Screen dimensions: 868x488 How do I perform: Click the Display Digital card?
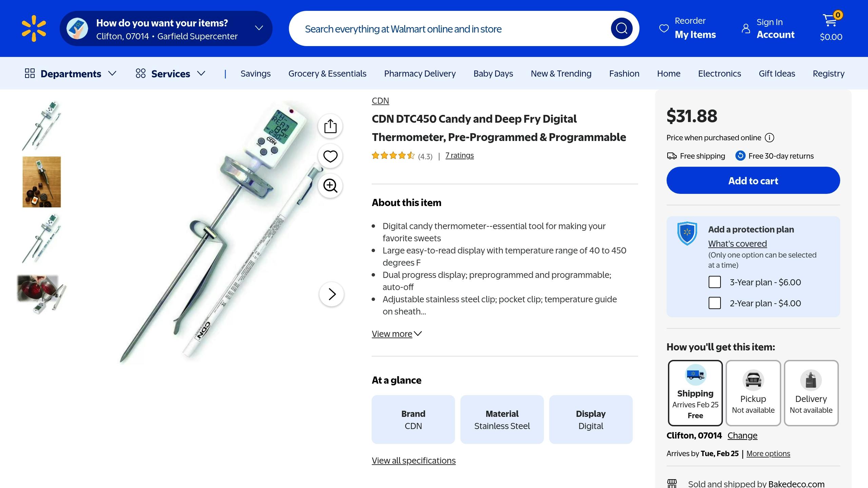point(591,420)
